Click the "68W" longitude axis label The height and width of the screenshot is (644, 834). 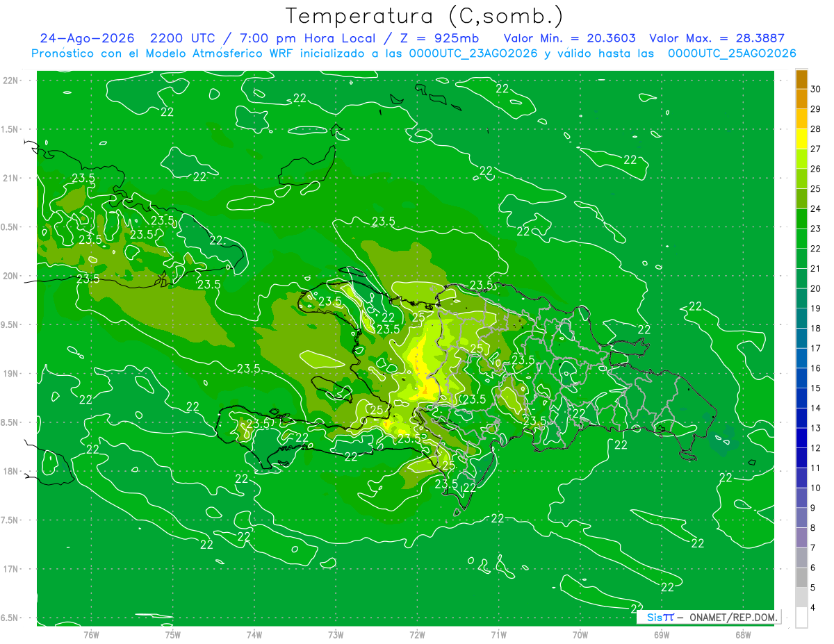[743, 635]
